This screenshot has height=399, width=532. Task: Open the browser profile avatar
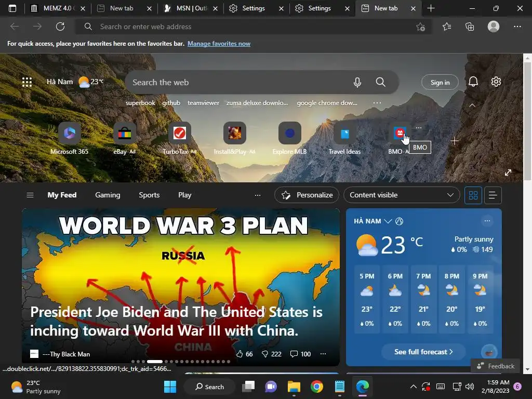point(494,26)
